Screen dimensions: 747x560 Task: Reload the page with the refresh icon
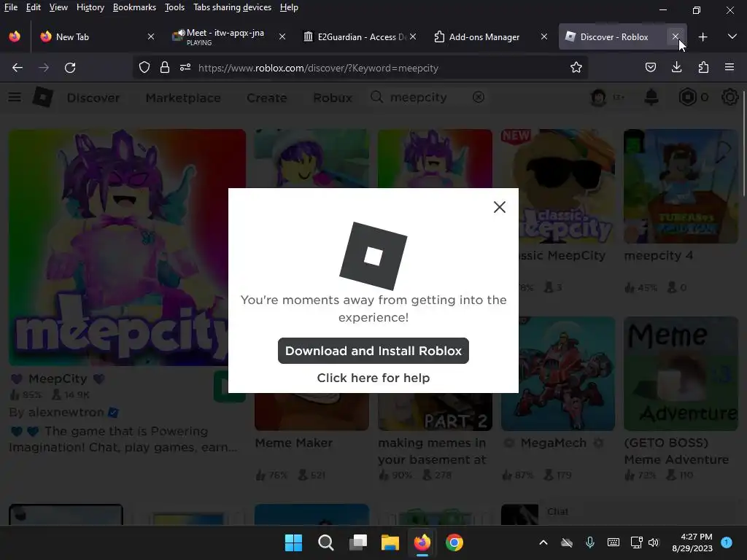click(x=70, y=68)
